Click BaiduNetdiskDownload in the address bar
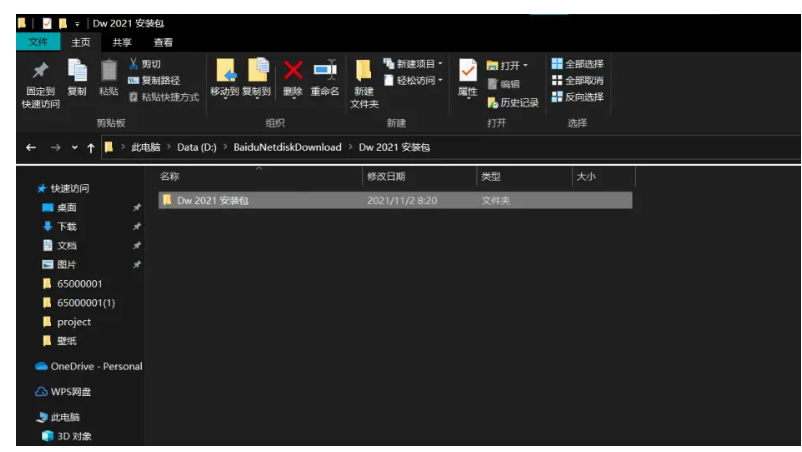The width and height of the screenshot is (802, 452). (287, 147)
